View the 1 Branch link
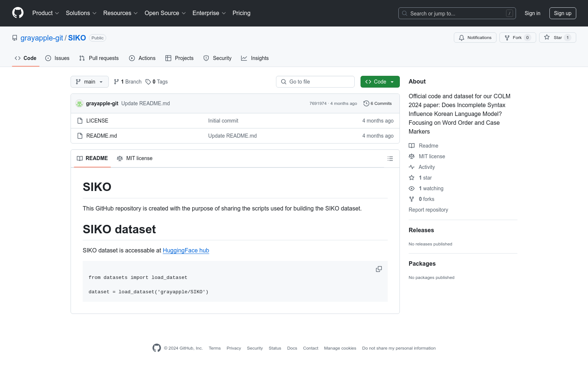588x368 pixels. point(128,82)
